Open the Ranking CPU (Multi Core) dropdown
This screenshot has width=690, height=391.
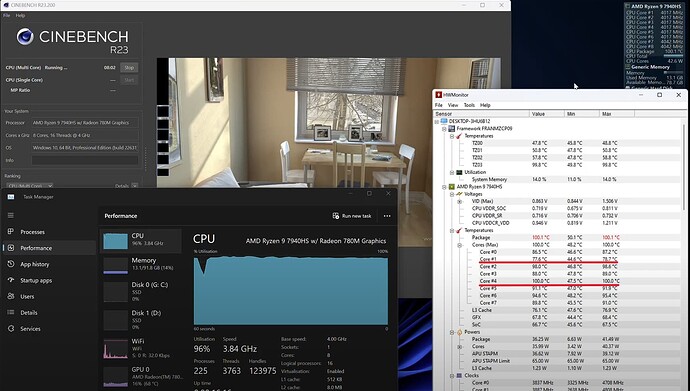coord(29,186)
